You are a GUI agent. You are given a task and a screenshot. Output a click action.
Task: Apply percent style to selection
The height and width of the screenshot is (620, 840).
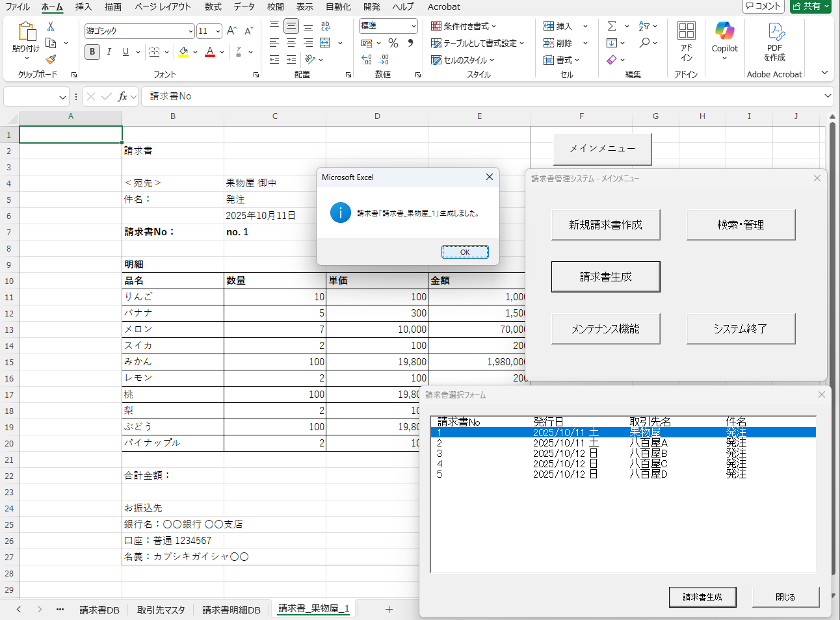tap(393, 43)
